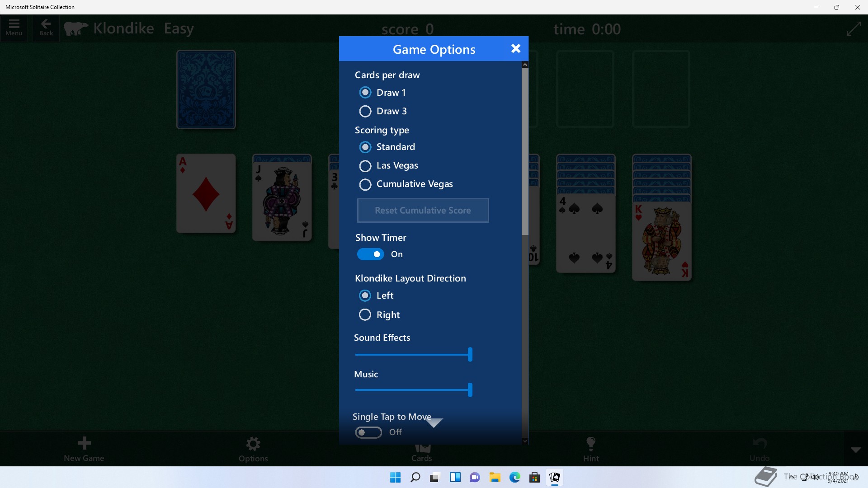Screen dimensions: 868x488
Task: Click the taskbar clock and date
Action: (x=838, y=477)
